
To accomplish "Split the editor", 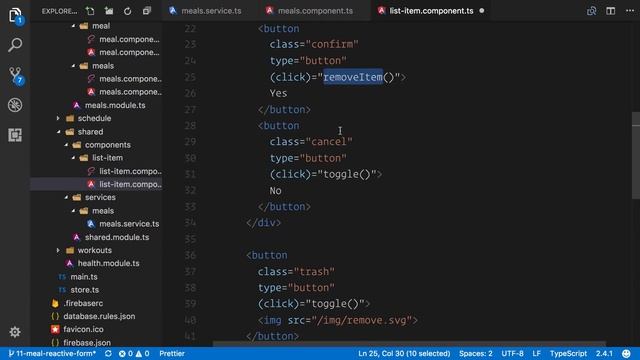I will point(611,11).
